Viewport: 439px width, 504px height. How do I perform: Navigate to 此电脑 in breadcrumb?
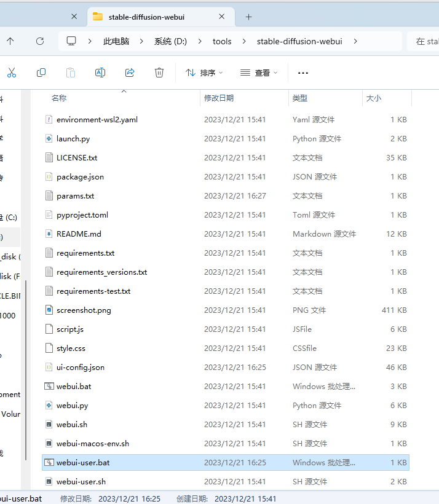click(x=116, y=41)
